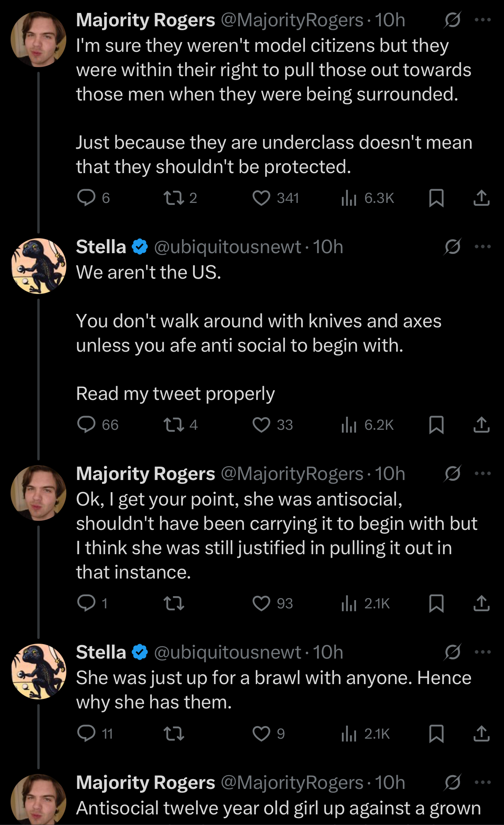Screen dimensions: 504x825
Task: Open more options on first Majority Rogers tweet
Action: click(482, 20)
